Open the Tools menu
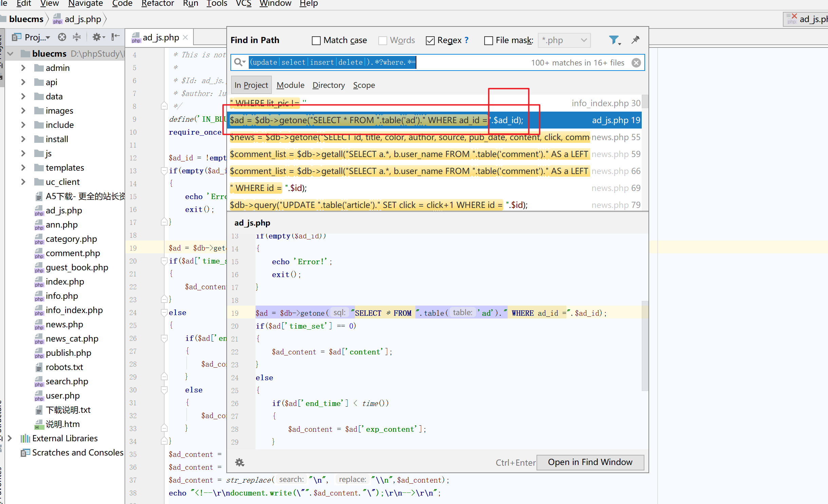 [x=217, y=3]
